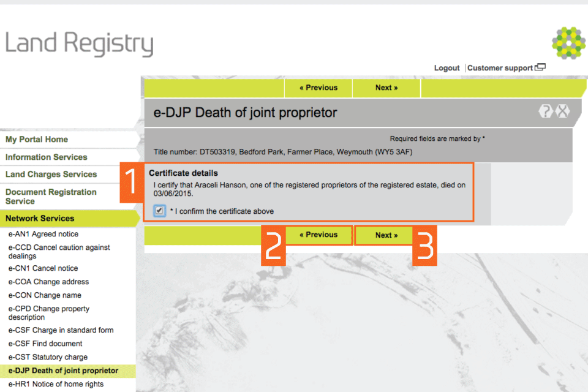The width and height of the screenshot is (588, 392).
Task: Click the Logout link
Action: pyautogui.click(x=447, y=68)
